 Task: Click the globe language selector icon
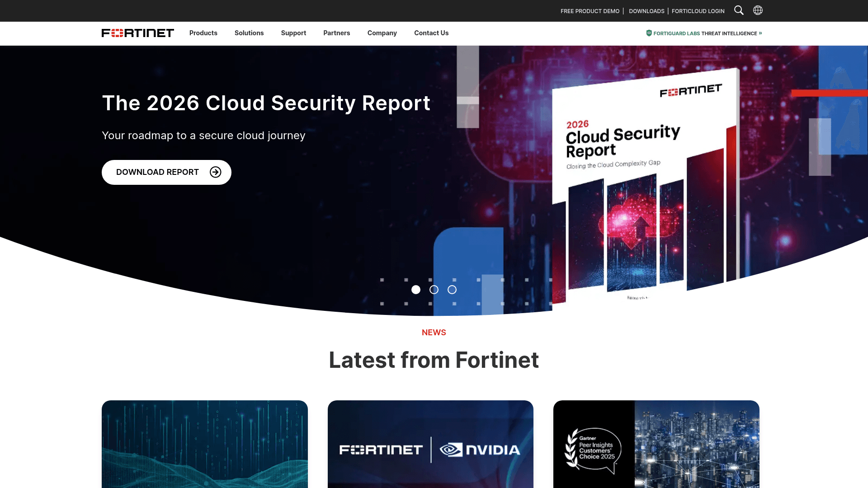(x=758, y=10)
